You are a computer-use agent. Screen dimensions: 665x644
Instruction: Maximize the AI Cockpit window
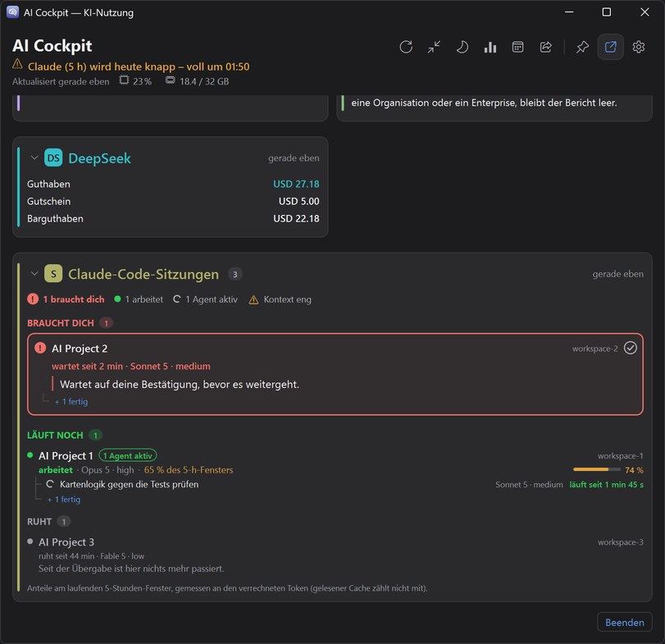coord(607,11)
